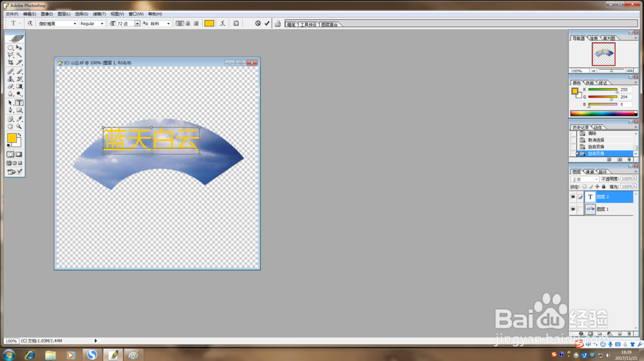Select the Clone Stamp tool
The height and width of the screenshot is (361, 644).
(11, 79)
